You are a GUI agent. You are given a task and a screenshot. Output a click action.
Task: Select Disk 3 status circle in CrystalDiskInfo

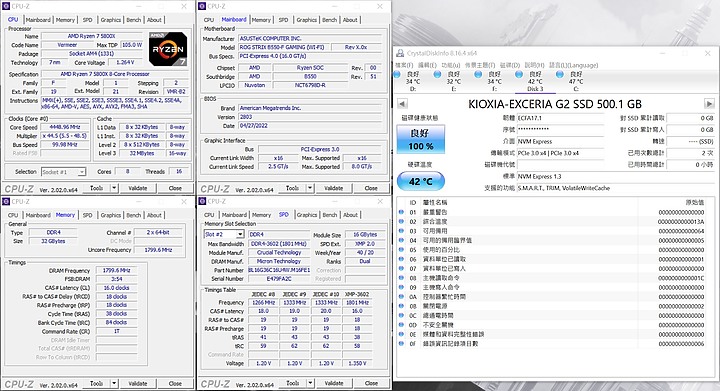(x=519, y=74)
